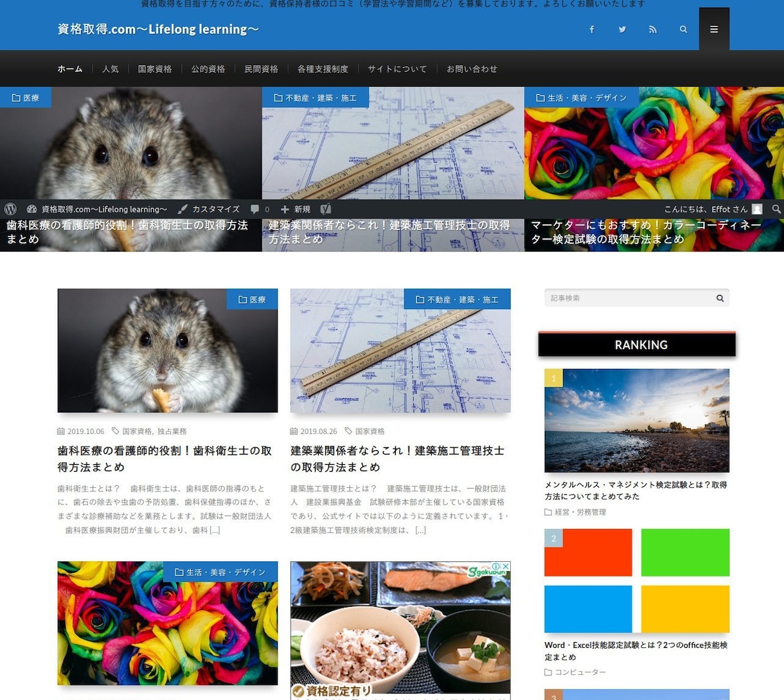784x700 pixels.
Task: Open article 建築施工管理技士の取得方法まとめ heading
Action: click(x=397, y=459)
